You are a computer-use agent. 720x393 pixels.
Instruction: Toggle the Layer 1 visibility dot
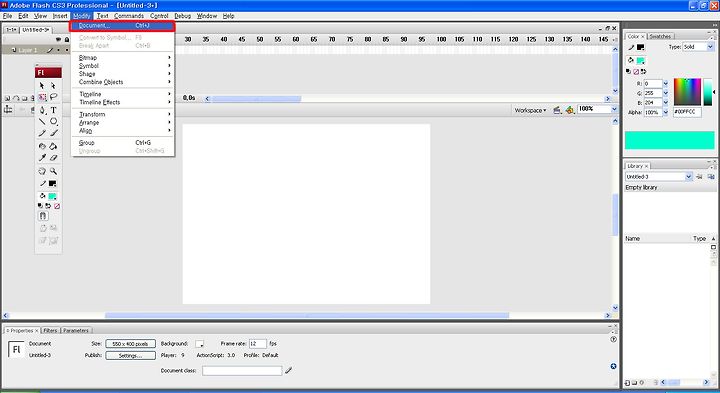tap(58, 50)
